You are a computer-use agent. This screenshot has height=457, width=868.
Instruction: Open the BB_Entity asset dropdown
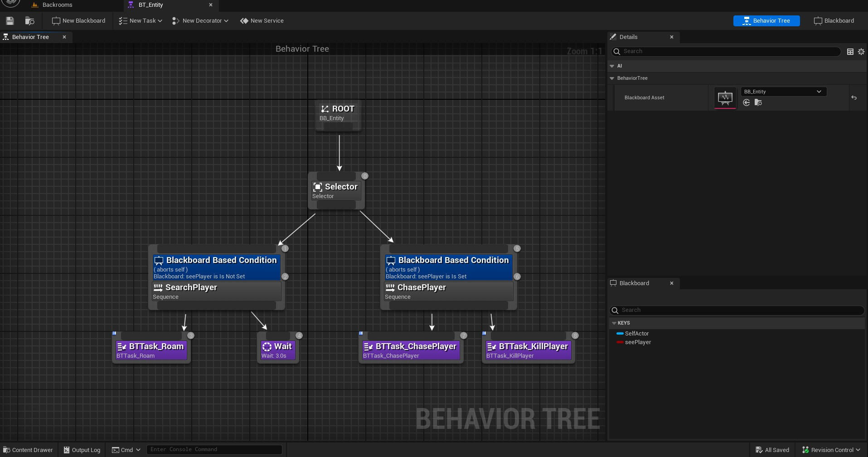point(783,92)
